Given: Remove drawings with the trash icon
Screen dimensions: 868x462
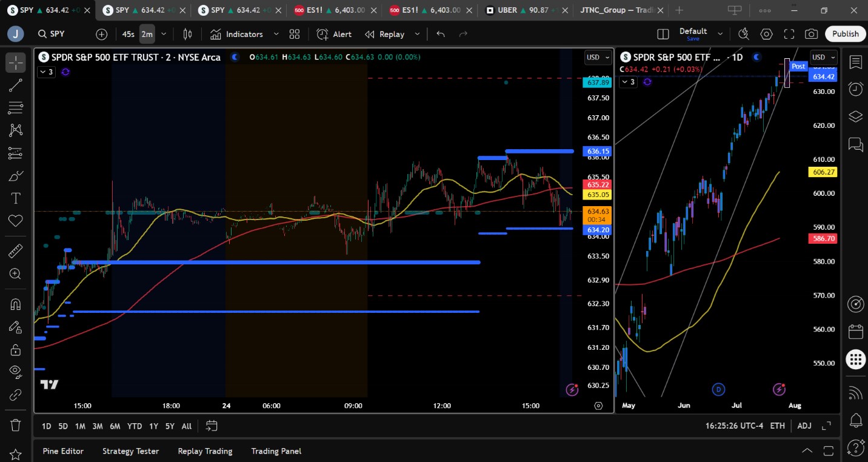Looking at the screenshot, I should point(16,425).
